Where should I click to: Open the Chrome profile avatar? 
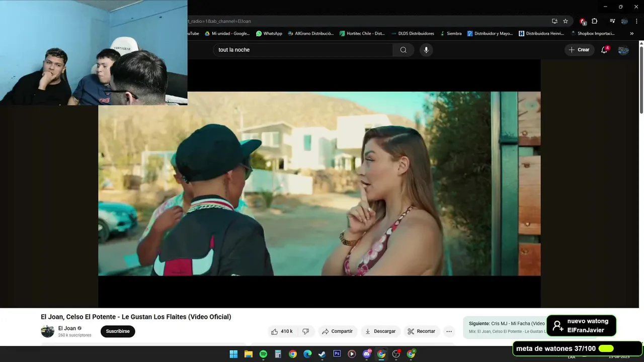[624, 21]
